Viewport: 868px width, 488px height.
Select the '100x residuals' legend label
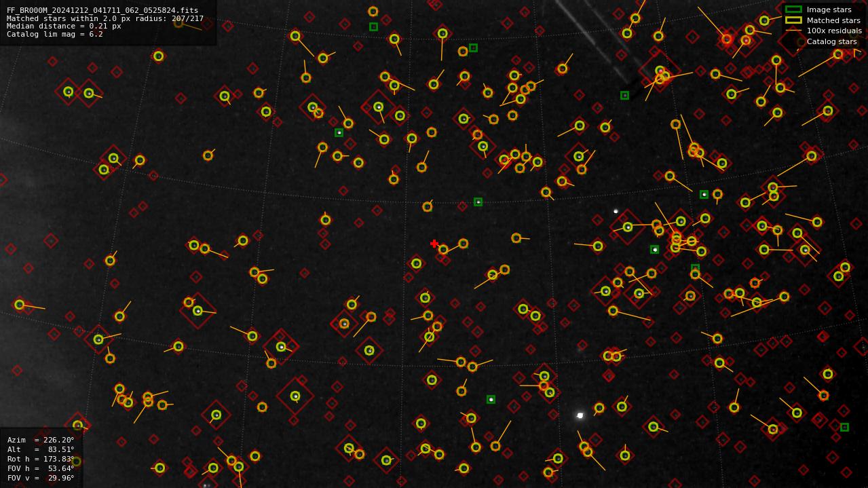coord(834,31)
